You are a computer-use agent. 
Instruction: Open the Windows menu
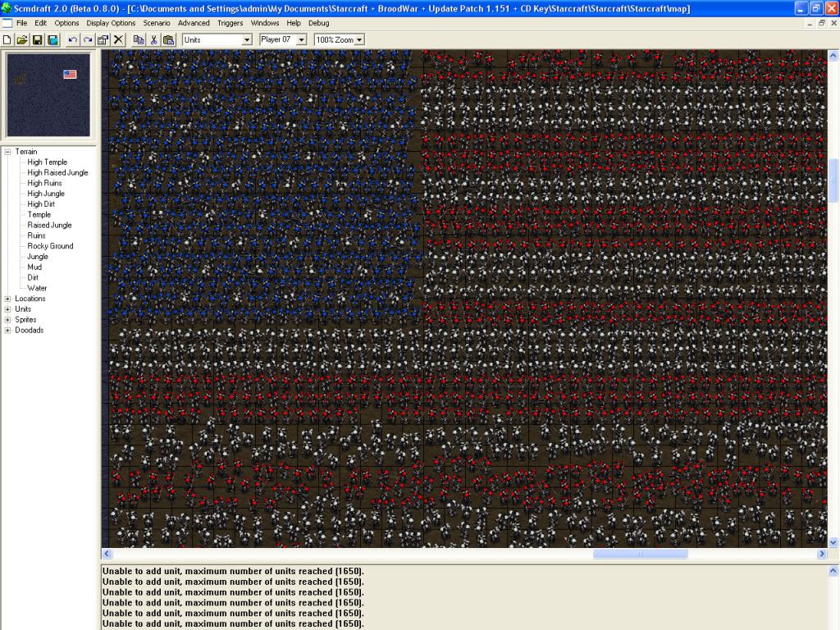[265, 23]
